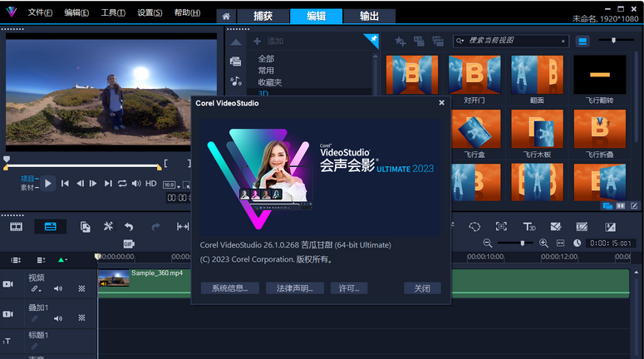
Task: Open the 16:9 aspect ratio dropdown
Action: point(171,184)
